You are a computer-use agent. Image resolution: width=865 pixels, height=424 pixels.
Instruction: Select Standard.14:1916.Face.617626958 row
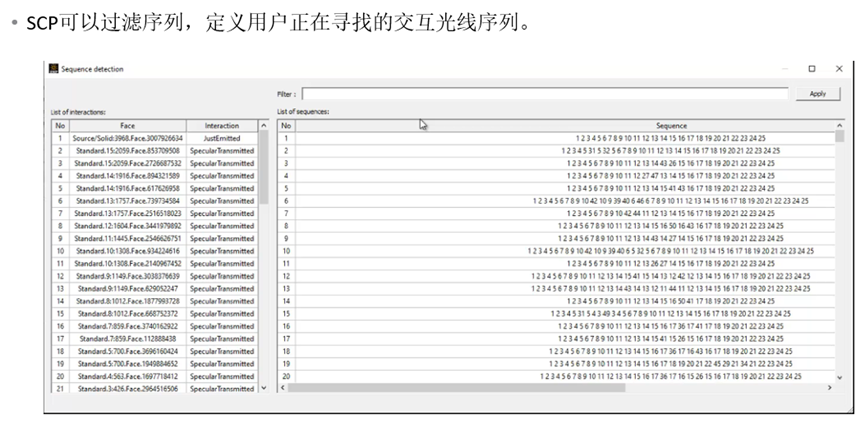[x=154, y=189]
